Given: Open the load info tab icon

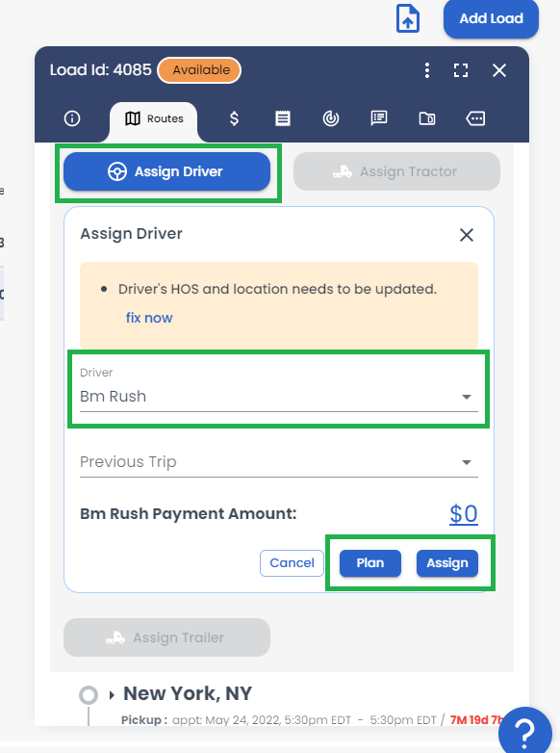Looking at the screenshot, I should click(72, 118).
